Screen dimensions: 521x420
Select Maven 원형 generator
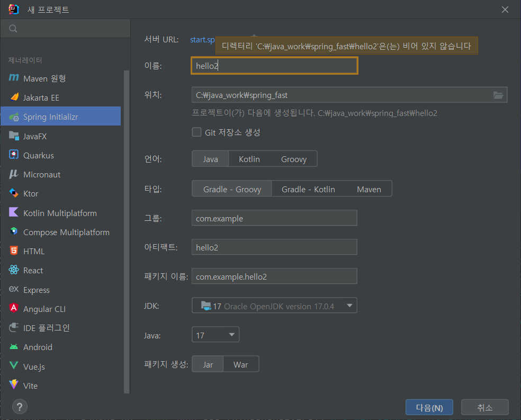(61, 78)
